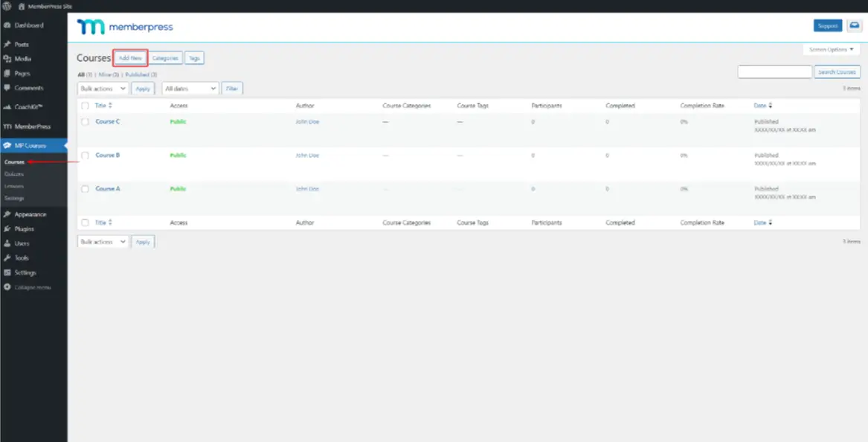
Task: Click the Tools wrench icon in sidebar
Action: point(7,257)
